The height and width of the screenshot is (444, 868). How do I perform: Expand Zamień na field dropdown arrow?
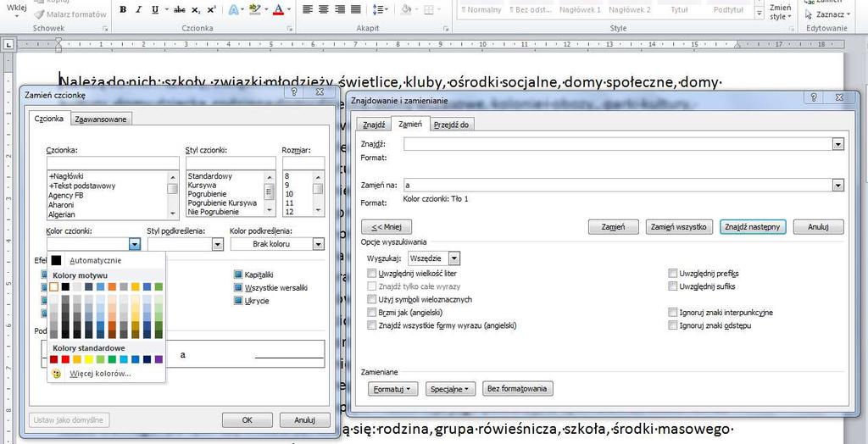coord(838,186)
